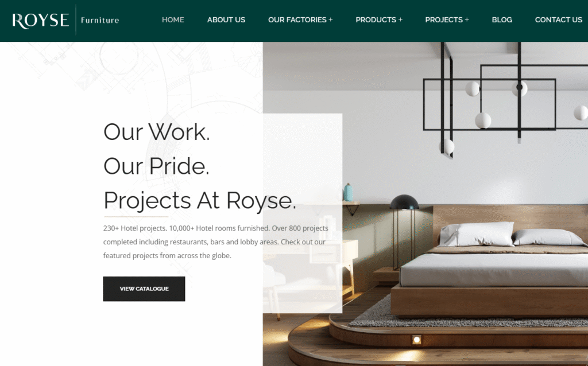Go to the ABOUT US page
This screenshot has height=366, width=588.
click(226, 20)
